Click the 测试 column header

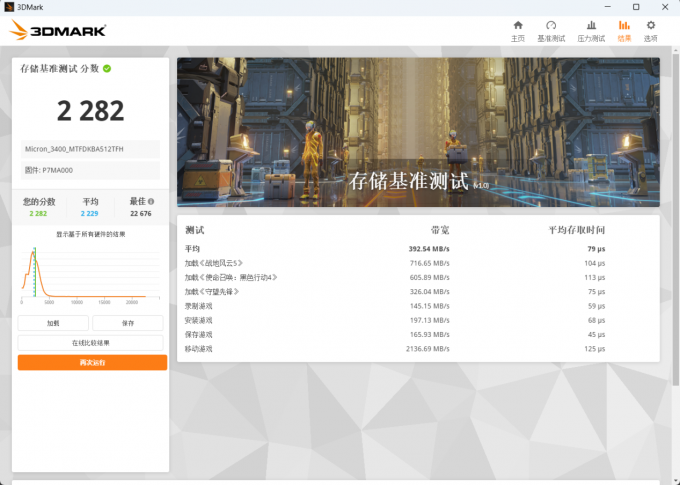(195, 230)
